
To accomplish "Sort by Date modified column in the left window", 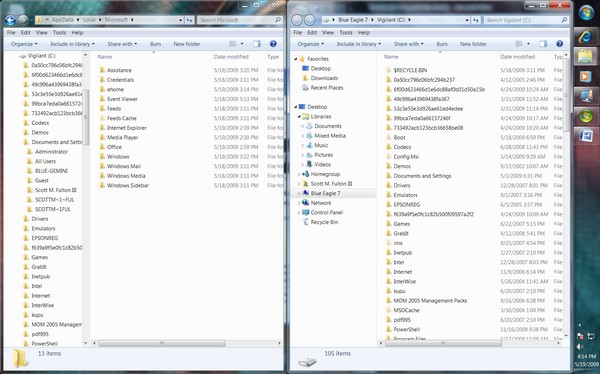I will (x=231, y=57).
